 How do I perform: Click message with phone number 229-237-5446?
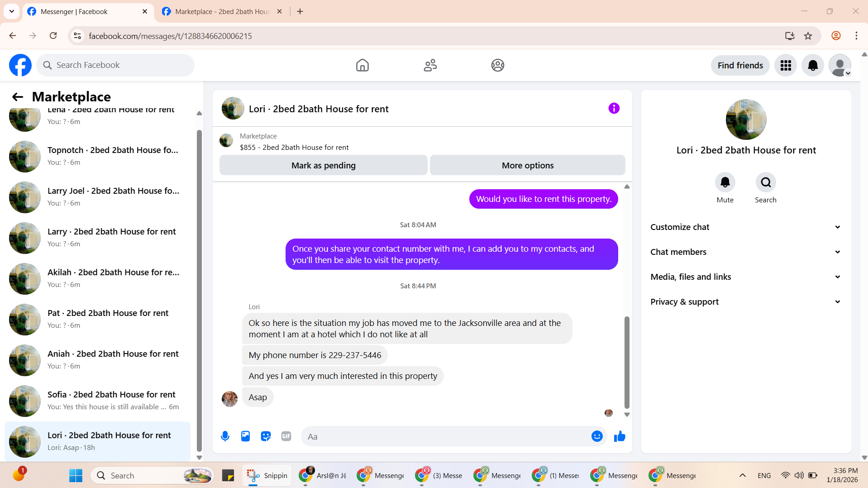pyautogui.click(x=315, y=355)
